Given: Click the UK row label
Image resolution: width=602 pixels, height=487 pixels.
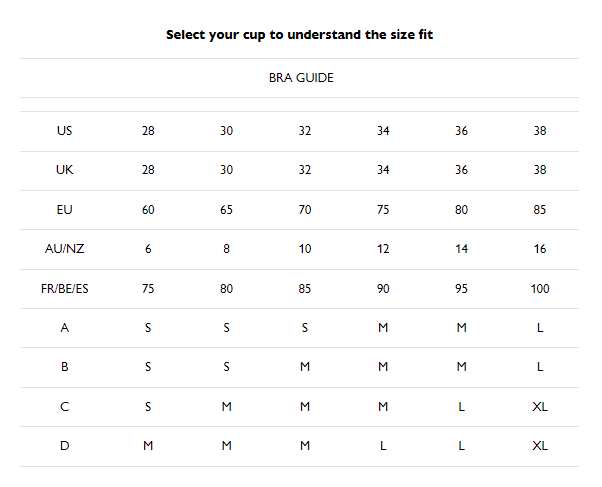Looking at the screenshot, I should click(65, 170).
